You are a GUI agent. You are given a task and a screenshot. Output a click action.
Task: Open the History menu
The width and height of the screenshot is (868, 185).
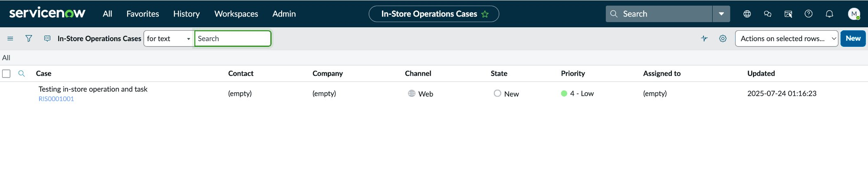(x=187, y=14)
